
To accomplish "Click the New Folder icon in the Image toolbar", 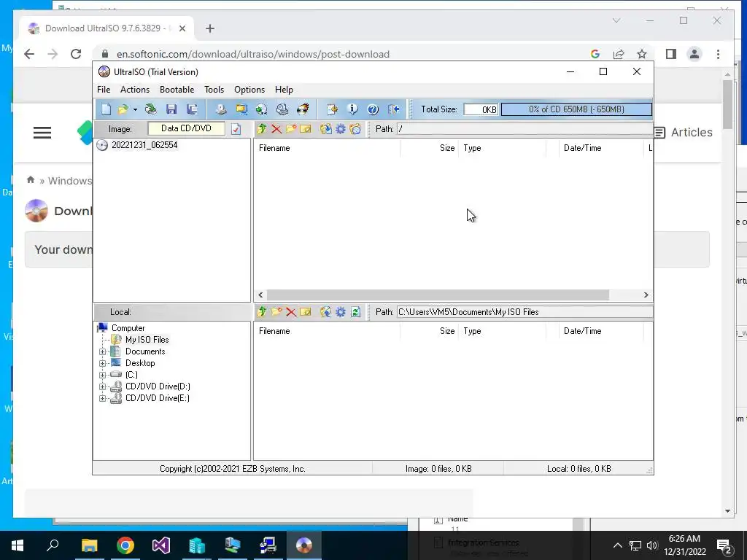I will tap(291, 128).
